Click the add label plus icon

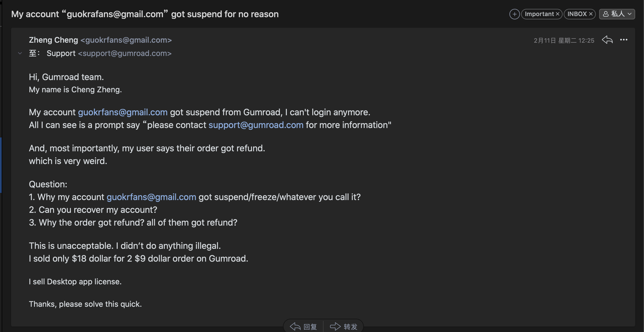514,14
